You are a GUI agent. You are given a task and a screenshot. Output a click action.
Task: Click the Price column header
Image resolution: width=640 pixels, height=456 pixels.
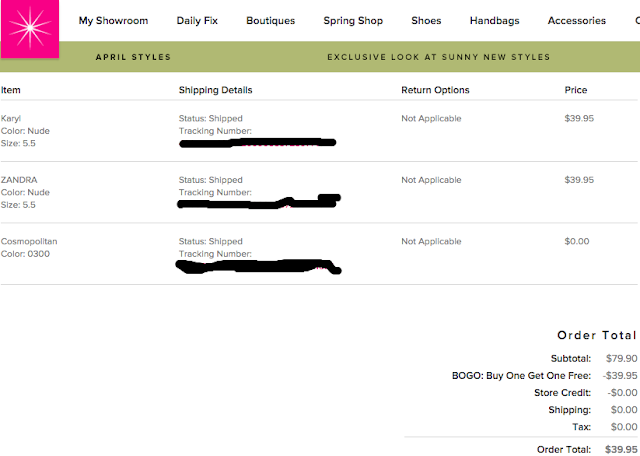click(x=576, y=90)
